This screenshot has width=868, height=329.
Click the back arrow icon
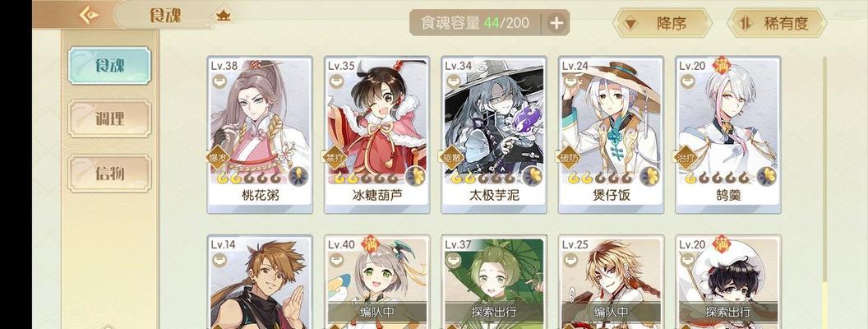click(x=89, y=15)
